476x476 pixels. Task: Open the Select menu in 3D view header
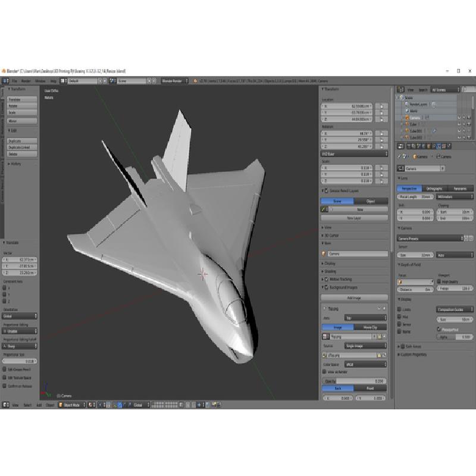pyautogui.click(x=27, y=405)
